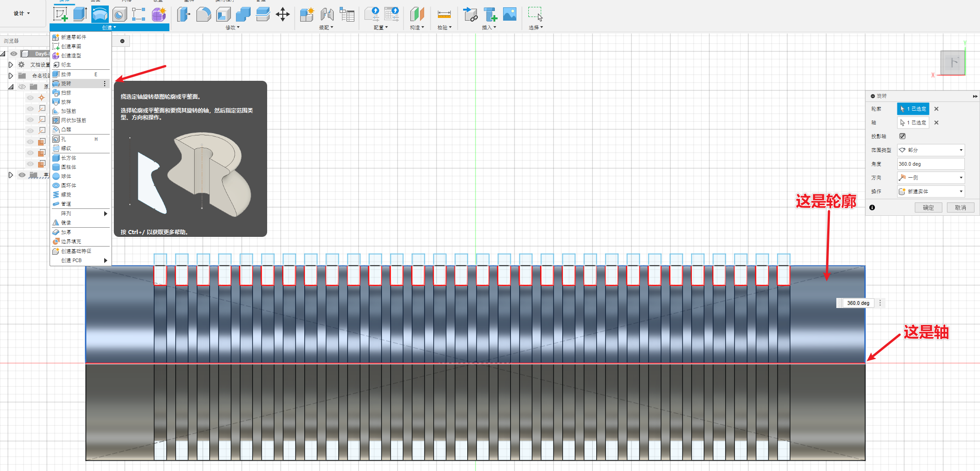The image size is (980, 471).
Task: Open the 范围类型 dropdown
Action: (x=930, y=150)
